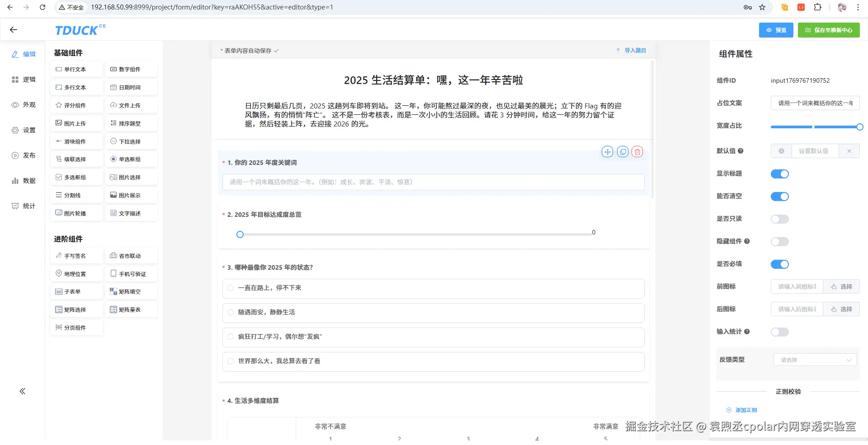Image resolution: width=868 pixels, height=445 pixels.
Task: Click the question 1 keyword text input
Action: [x=433, y=182]
